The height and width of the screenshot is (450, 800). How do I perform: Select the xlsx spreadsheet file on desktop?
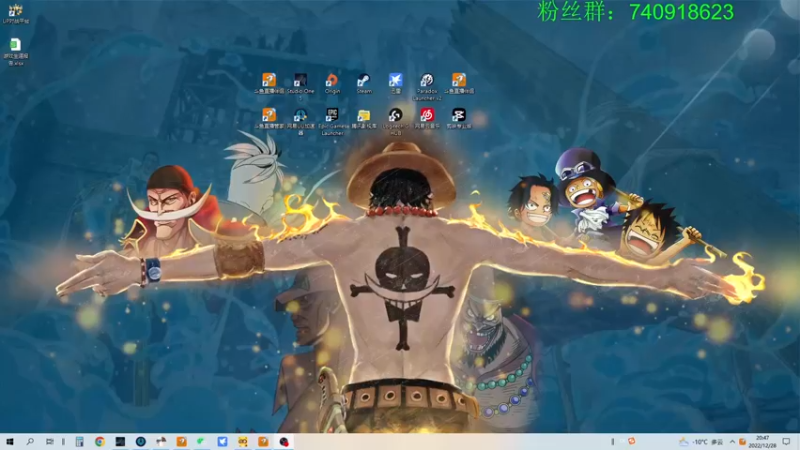pos(16,52)
